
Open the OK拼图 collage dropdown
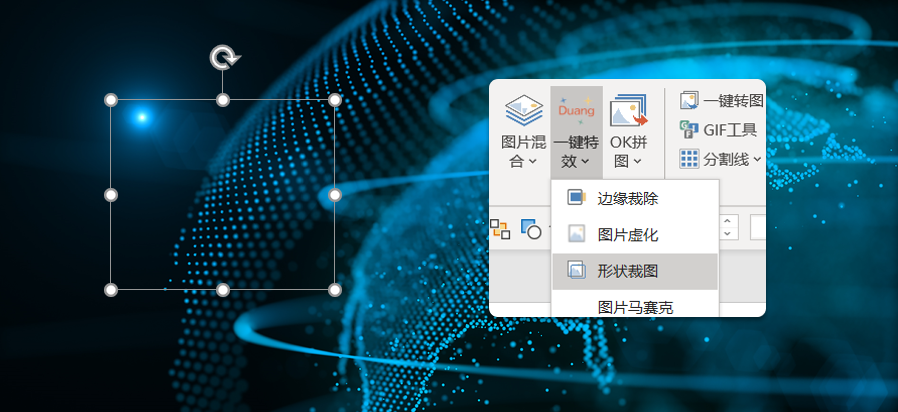point(630,128)
